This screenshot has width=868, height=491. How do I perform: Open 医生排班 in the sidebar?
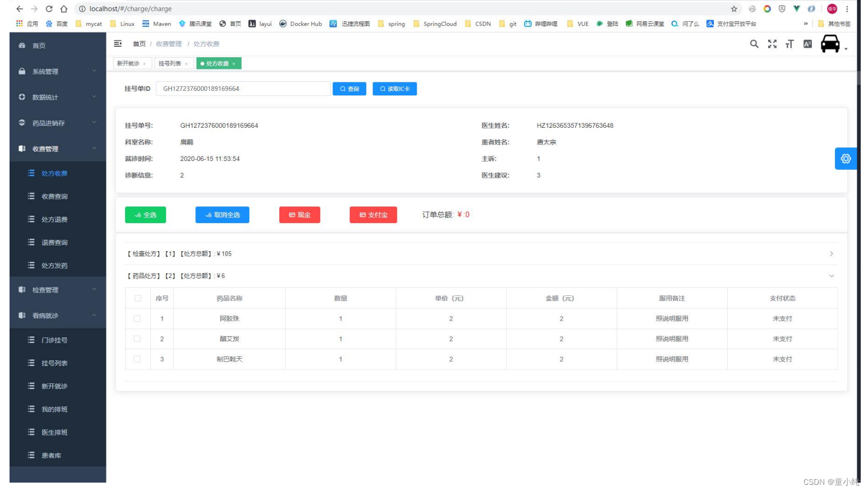pos(58,432)
